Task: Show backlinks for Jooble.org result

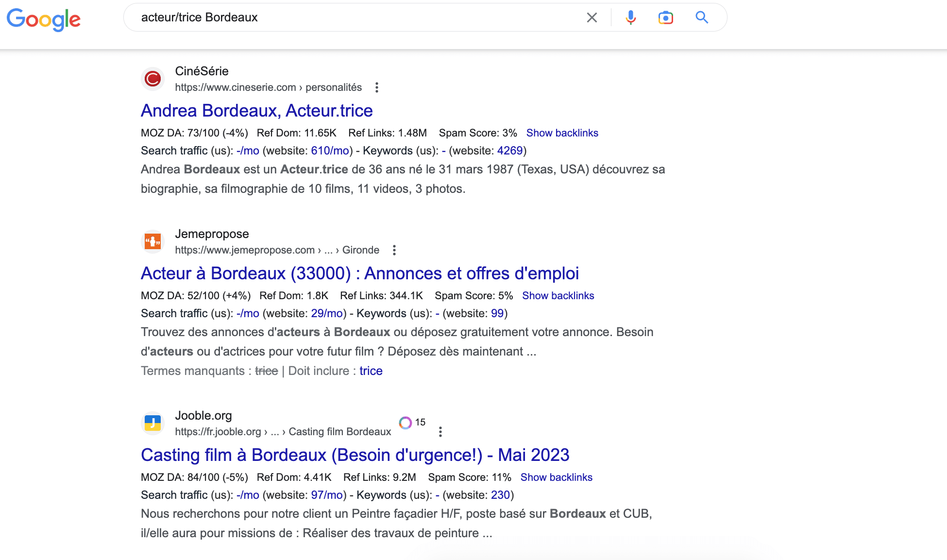Action: click(x=556, y=477)
